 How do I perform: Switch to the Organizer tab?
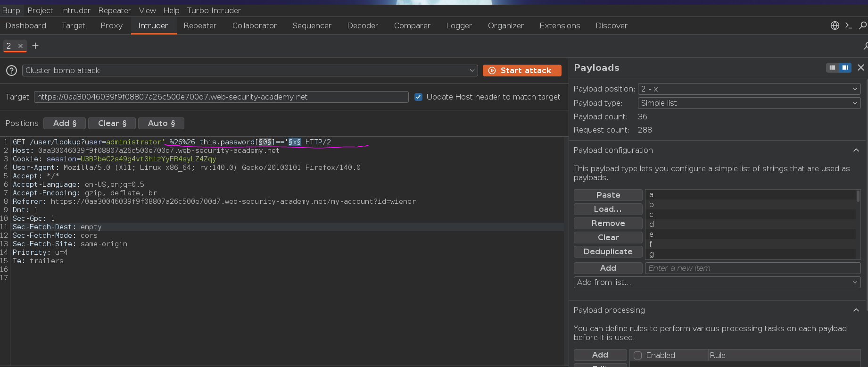click(505, 25)
